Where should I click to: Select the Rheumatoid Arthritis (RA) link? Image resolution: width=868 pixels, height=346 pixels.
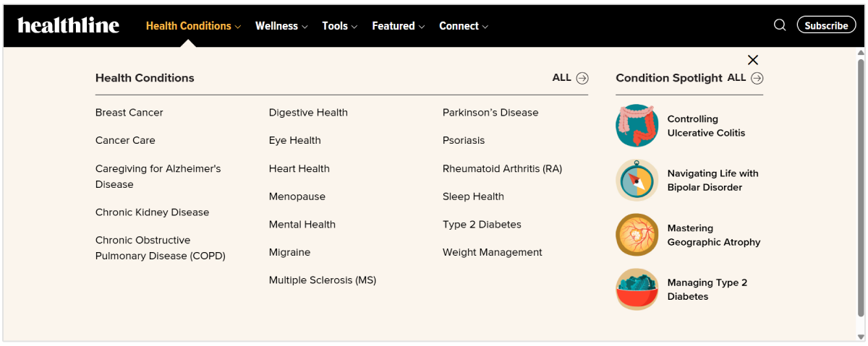pyautogui.click(x=502, y=169)
